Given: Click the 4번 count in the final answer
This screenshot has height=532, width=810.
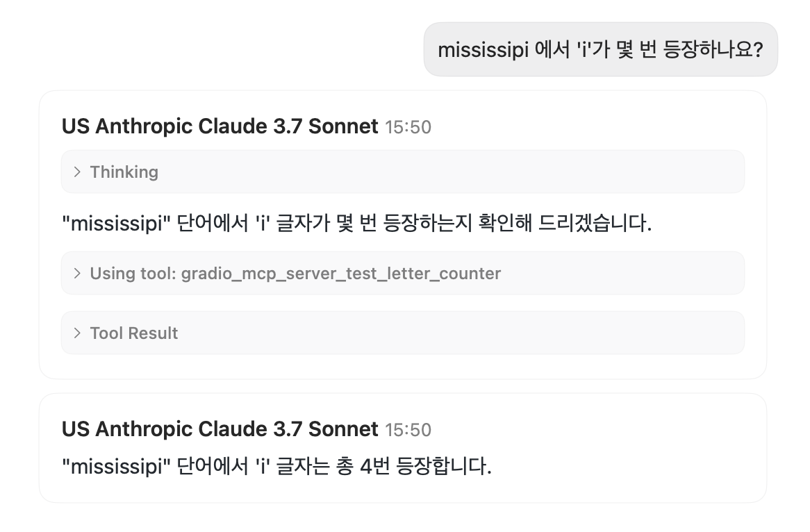Looking at the screenshot, I should click(x=374, y=467).
